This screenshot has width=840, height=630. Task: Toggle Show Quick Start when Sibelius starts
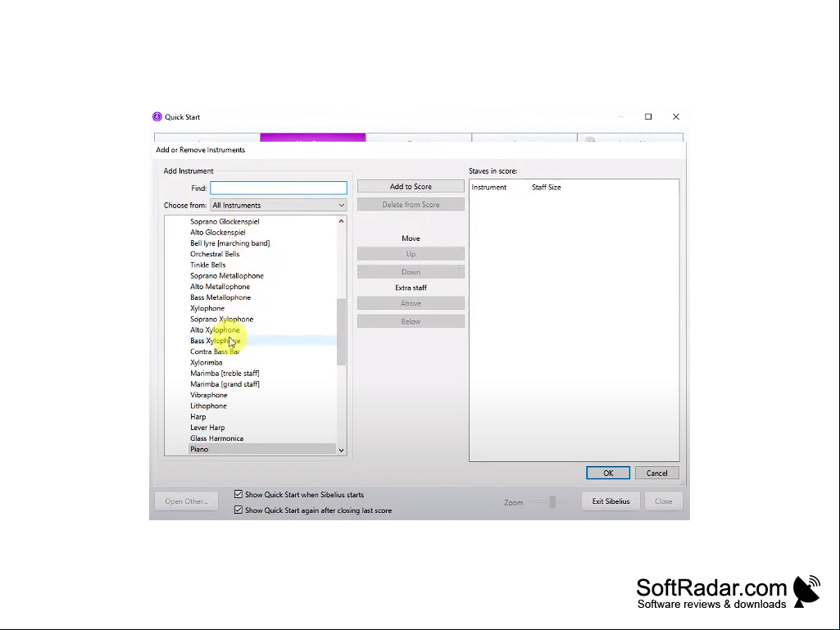[x=238, y=495]
